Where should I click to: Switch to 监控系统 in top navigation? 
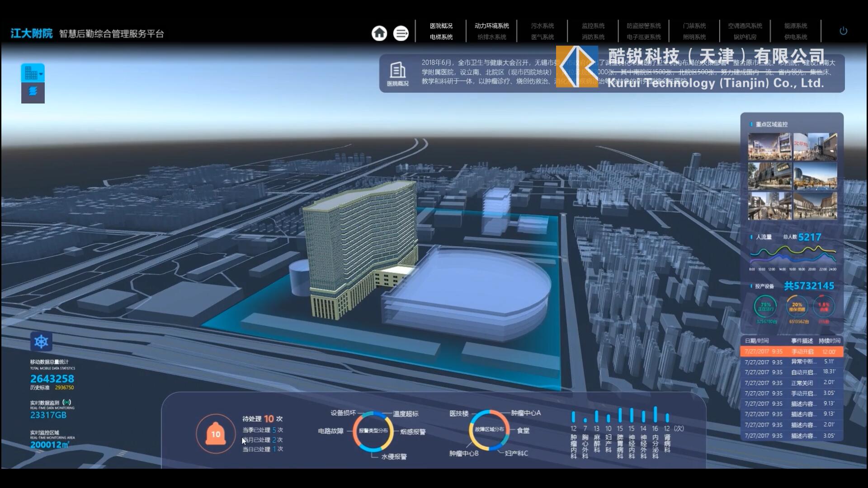point(593,26)
